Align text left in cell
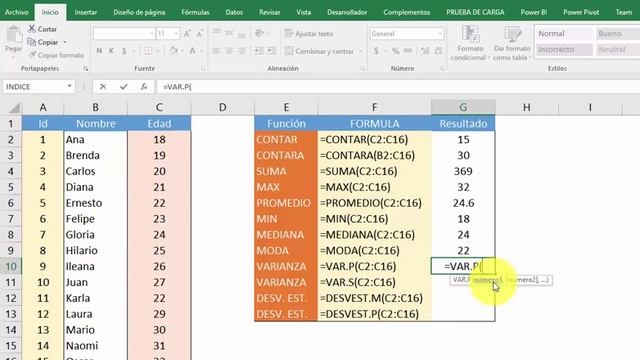 (217, 51)
